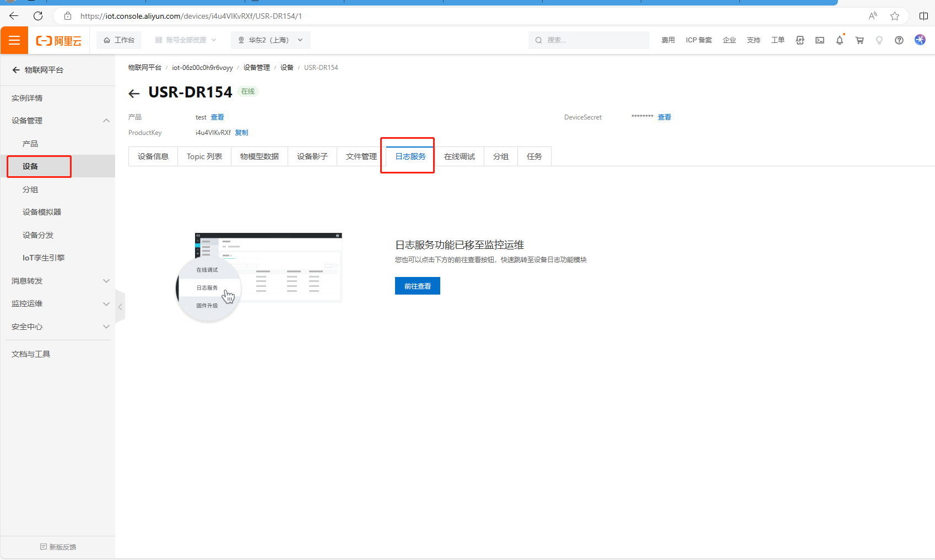This screenshot has width=935, height=560.
Task: Open Cloud Shell terminal icon
Action: click(x=820, y=40)
